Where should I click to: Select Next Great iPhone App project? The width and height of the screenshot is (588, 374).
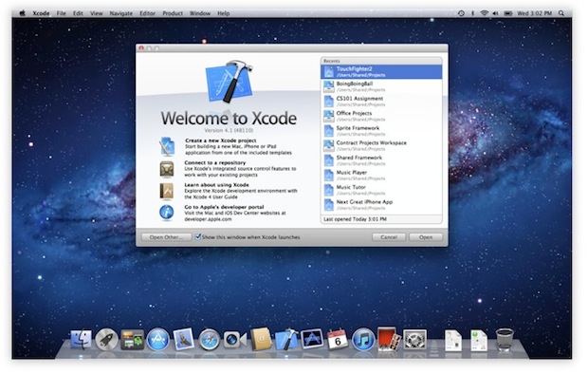click(x=381, y=205)
